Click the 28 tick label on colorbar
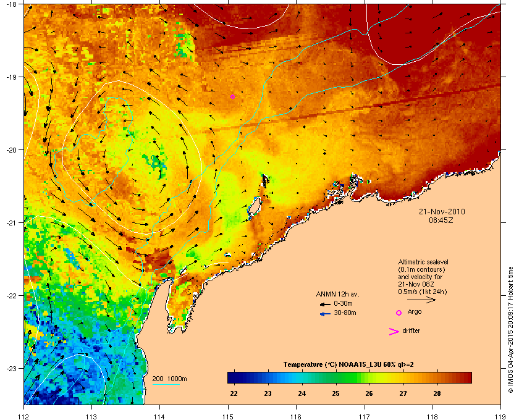The height and width of the screenshot is (420, 519). pos(437,393)
